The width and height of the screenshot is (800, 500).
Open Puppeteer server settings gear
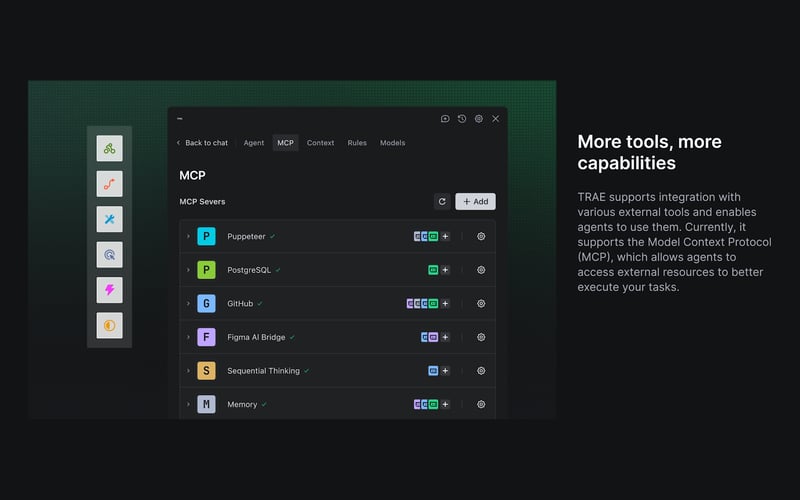[481, 236]
